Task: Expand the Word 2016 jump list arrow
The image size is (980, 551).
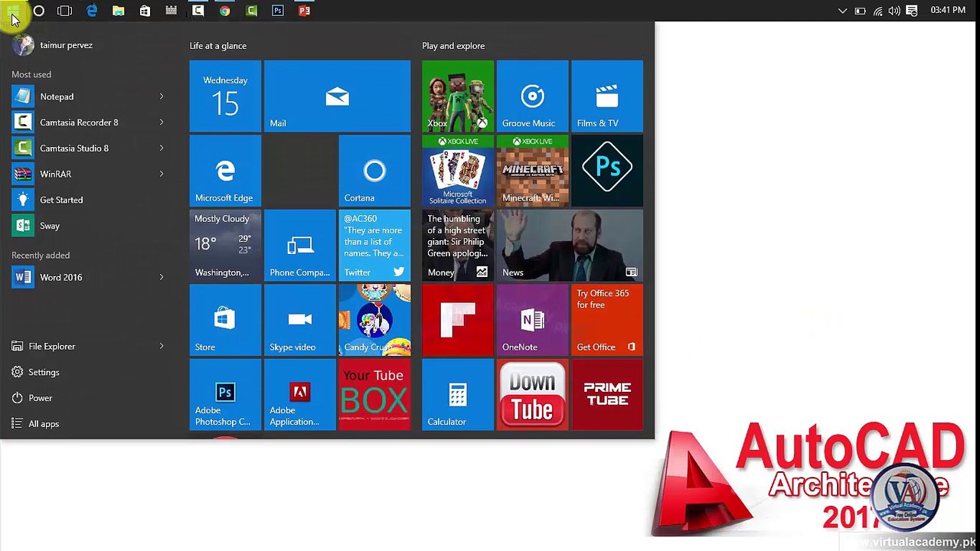Action: click(162, 277)
